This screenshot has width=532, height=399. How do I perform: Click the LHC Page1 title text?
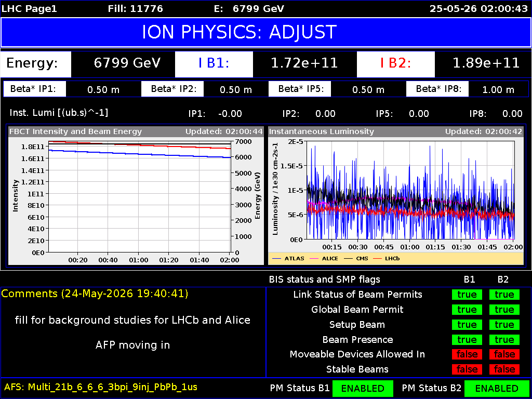29,8
